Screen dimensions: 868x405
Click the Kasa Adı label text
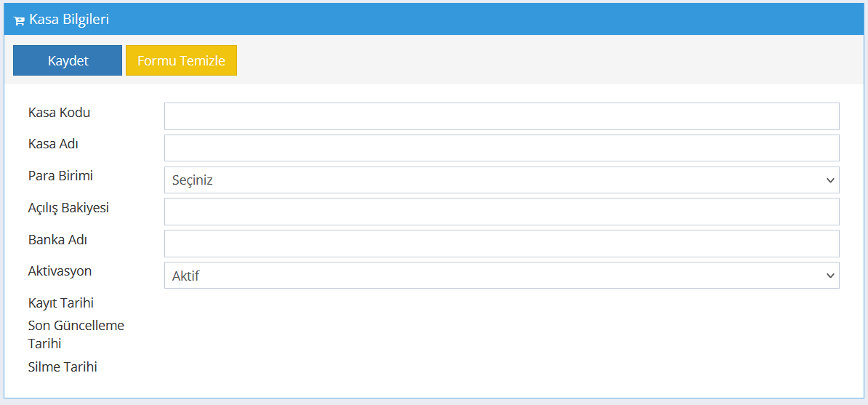coord(53,144)
